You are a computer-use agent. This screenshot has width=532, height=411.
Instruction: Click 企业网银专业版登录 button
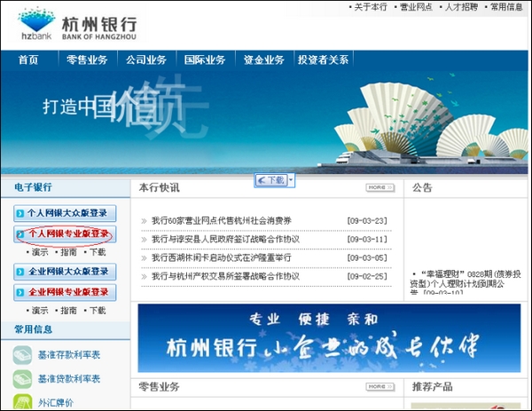(65, 292)
